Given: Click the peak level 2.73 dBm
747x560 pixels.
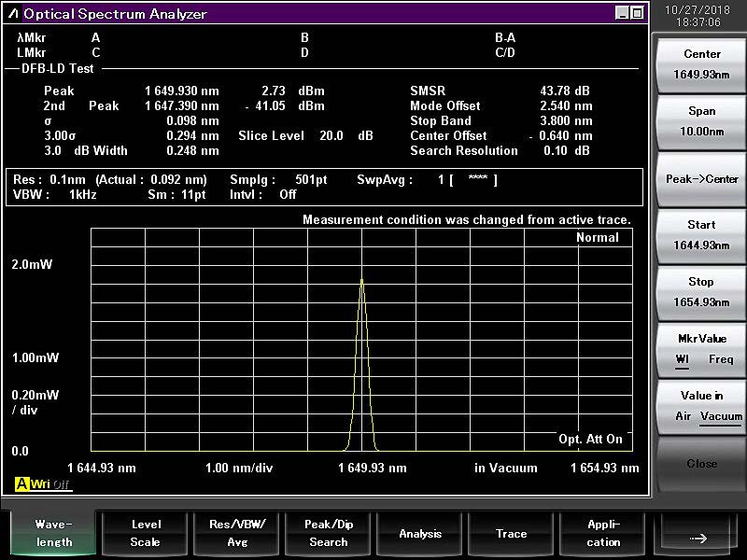Looking at the screenshot, I should (292, 91).
